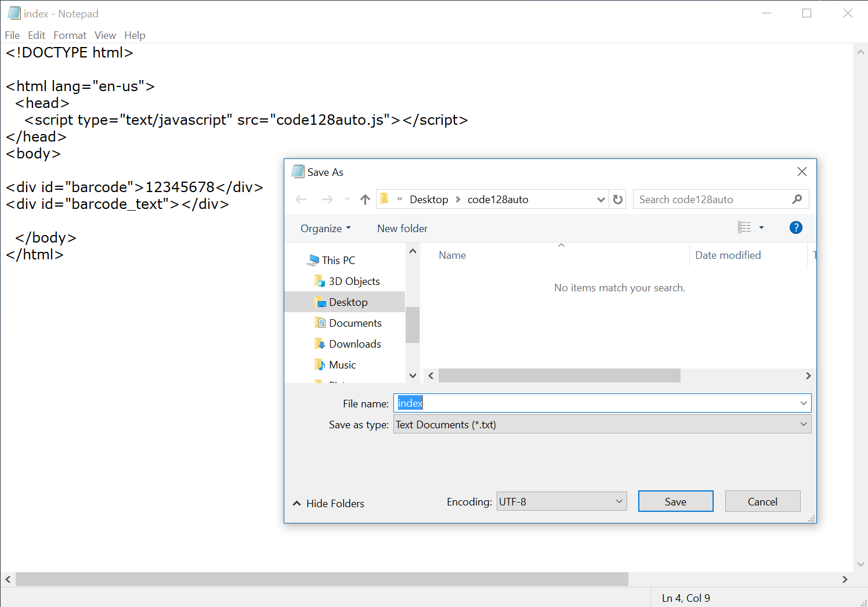Viewport: 868px width, 607px height.
Task: Sort by Date modified column header
Action: [x=728, y=255]
